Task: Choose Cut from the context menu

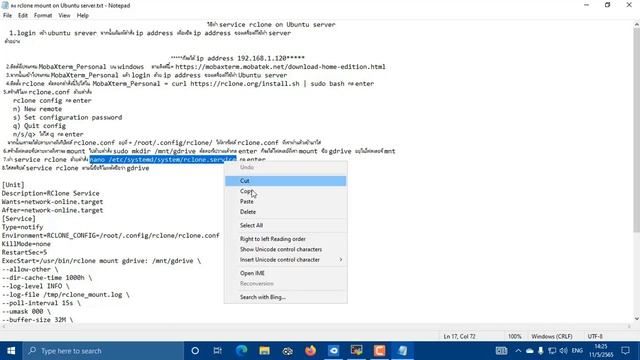Action: point(285,181)
